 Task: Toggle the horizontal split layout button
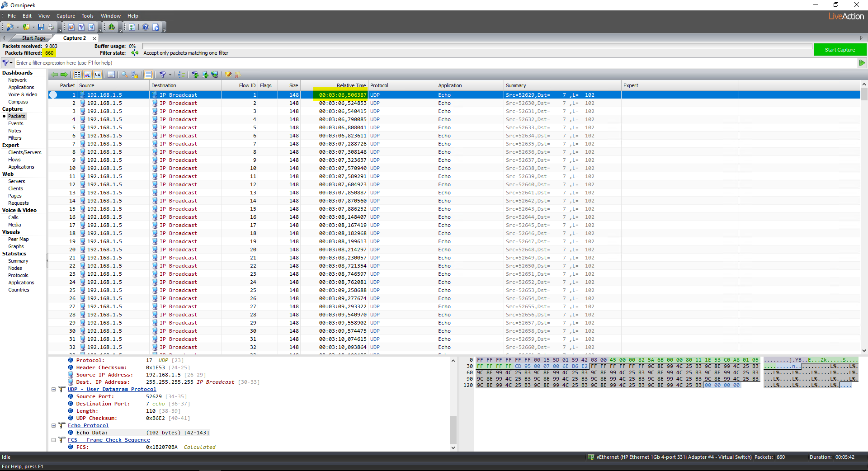tap(148, 75)
